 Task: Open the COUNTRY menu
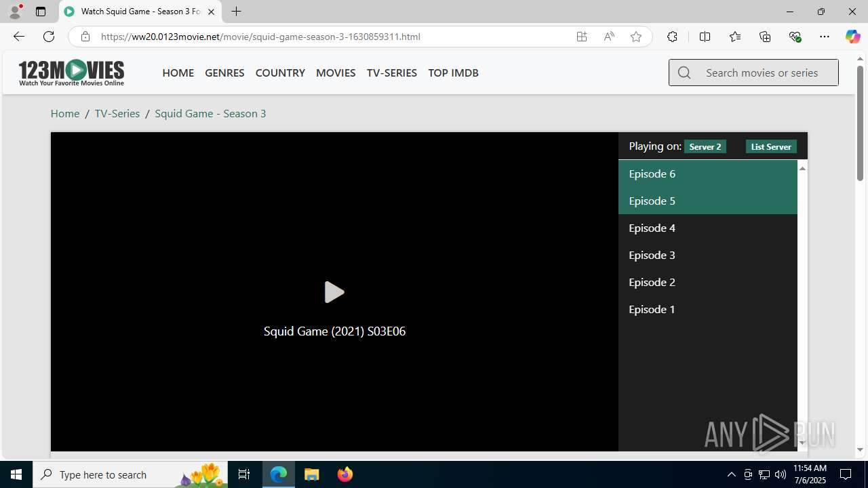tap(280, 73)
